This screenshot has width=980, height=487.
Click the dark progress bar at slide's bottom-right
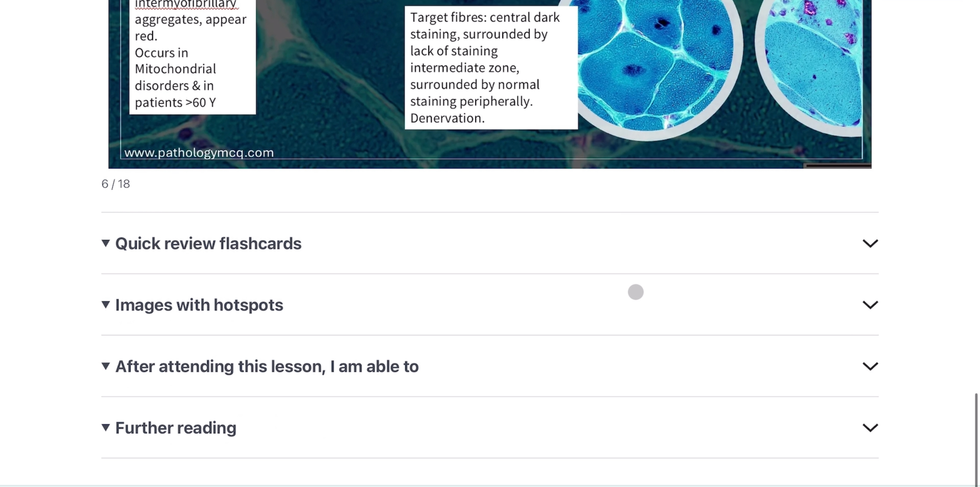[837, 166]
